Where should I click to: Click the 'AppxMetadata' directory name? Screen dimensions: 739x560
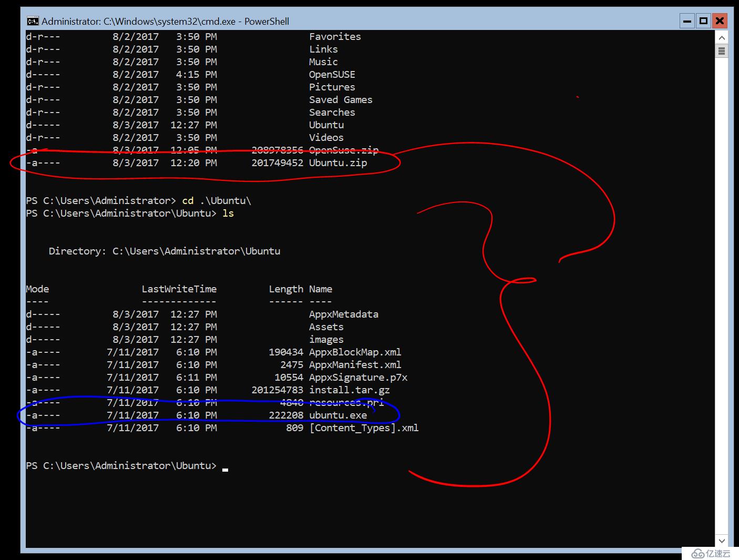coord(344,314)
